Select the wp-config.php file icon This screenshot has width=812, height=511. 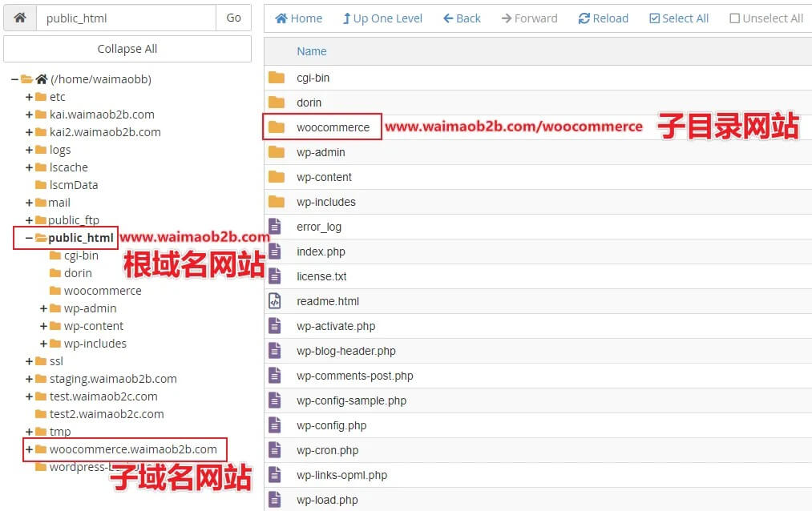click(276, 424)
